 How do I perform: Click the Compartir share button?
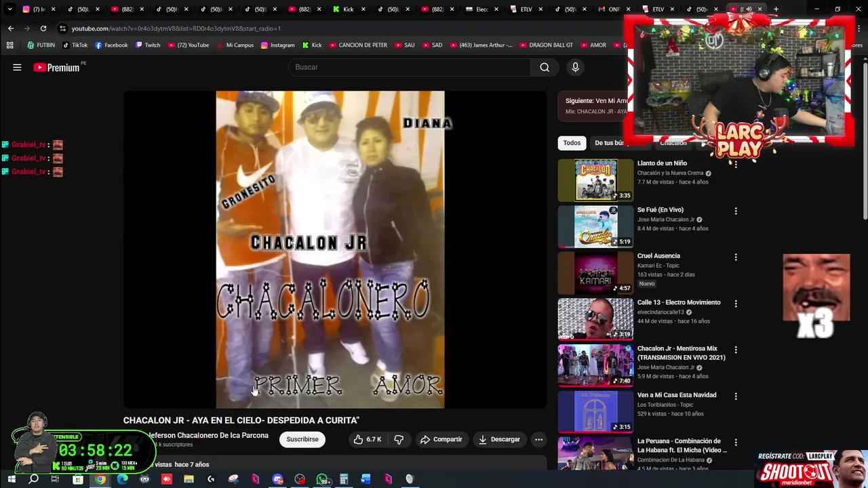point(441,439)
